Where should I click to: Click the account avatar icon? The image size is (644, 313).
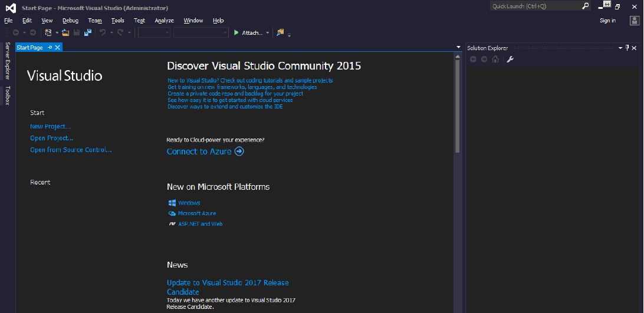[635, 21]
